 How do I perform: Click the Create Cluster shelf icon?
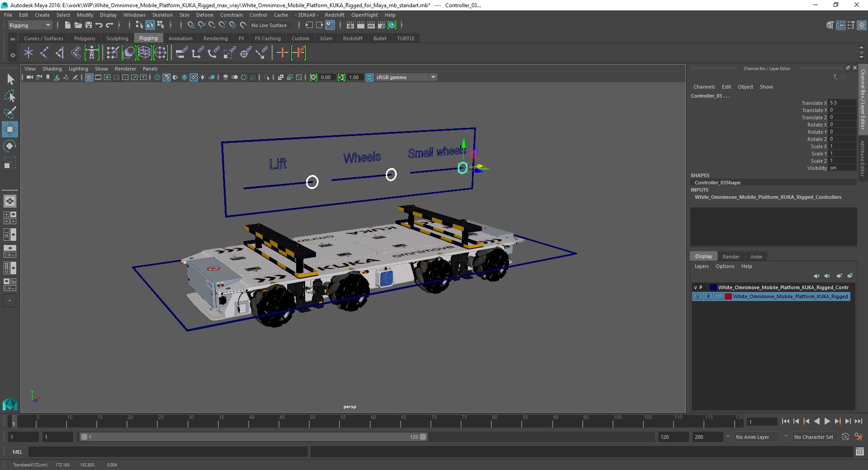click(160, 53)
